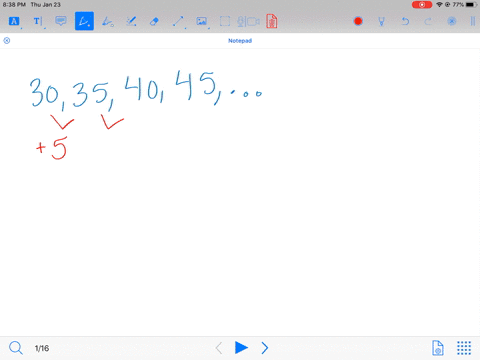
Task: Tap the 1/16 page indicator
Action: pos(42,348)
